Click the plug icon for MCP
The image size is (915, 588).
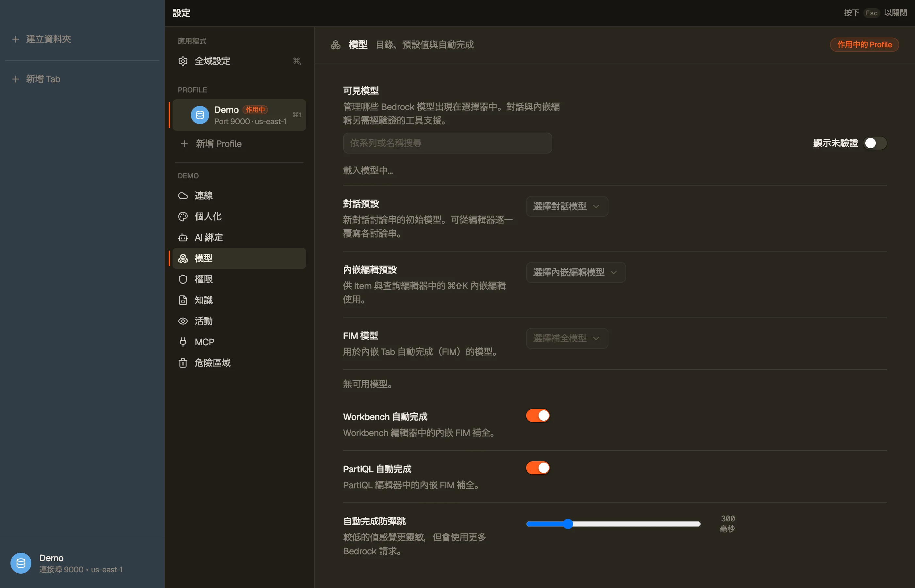coord(183,342)
